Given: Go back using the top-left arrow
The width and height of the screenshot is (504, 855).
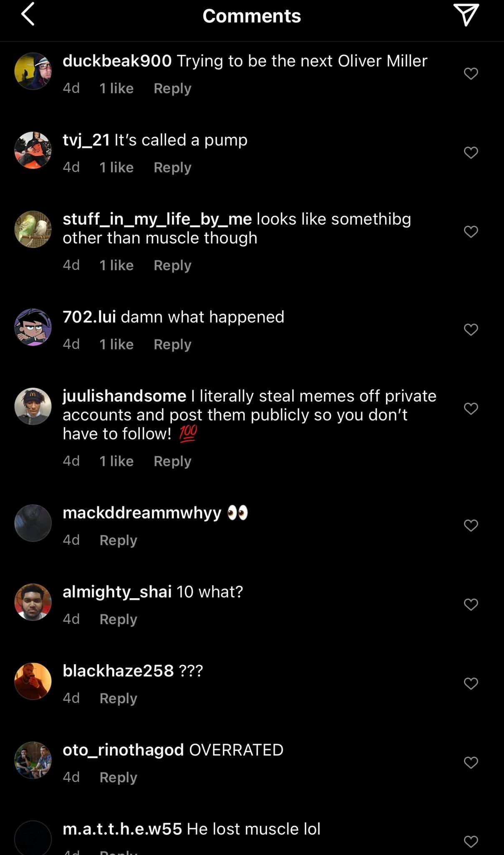Looking at the screenshot, I should click(28, 15).
